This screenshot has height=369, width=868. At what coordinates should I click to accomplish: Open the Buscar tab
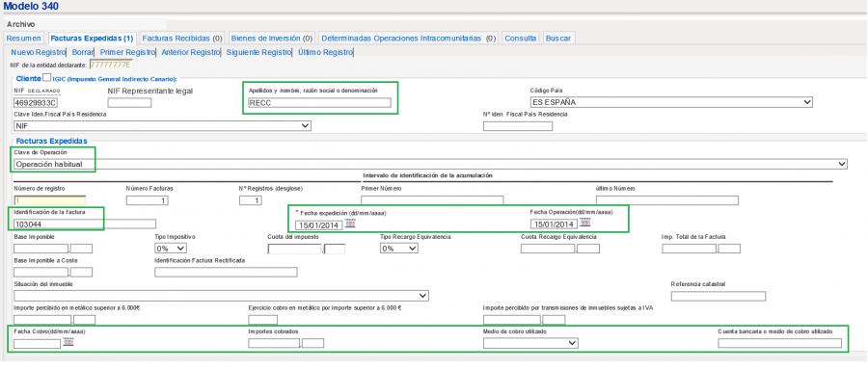pos(558,39)
